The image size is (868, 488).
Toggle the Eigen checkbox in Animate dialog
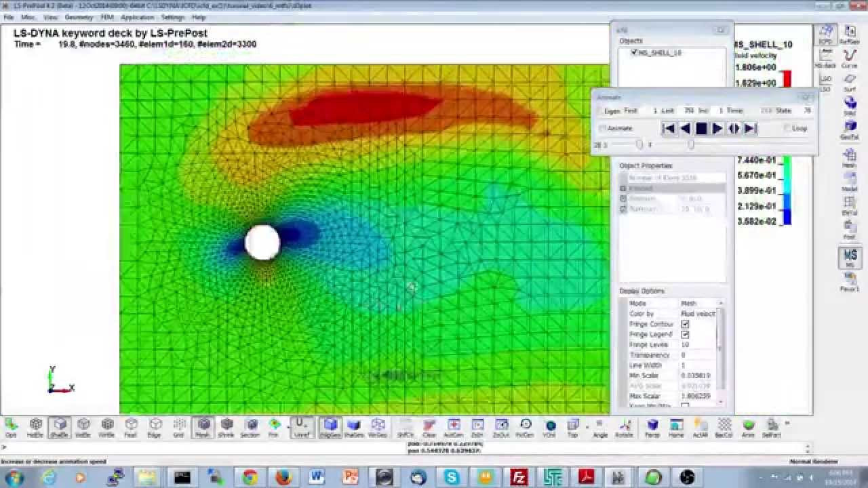pos(600,110)
